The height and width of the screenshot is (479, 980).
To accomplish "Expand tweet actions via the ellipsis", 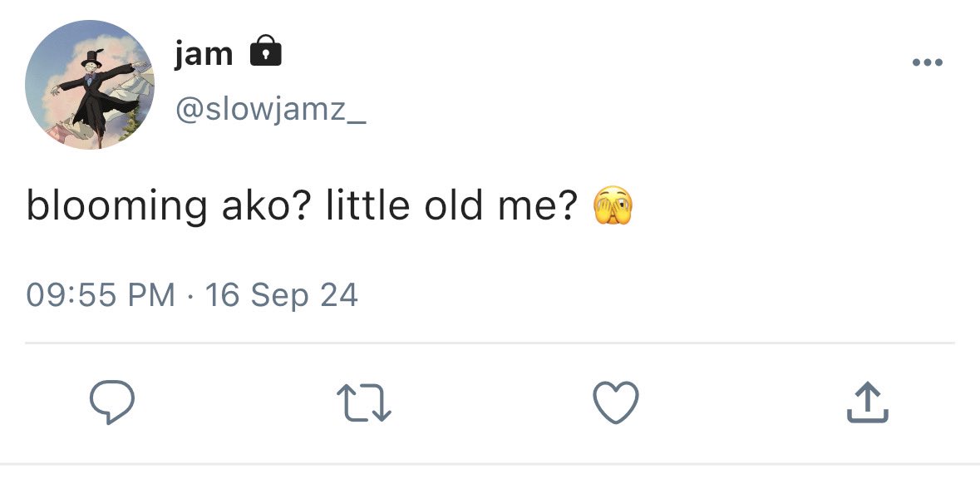I will point(928,62).
